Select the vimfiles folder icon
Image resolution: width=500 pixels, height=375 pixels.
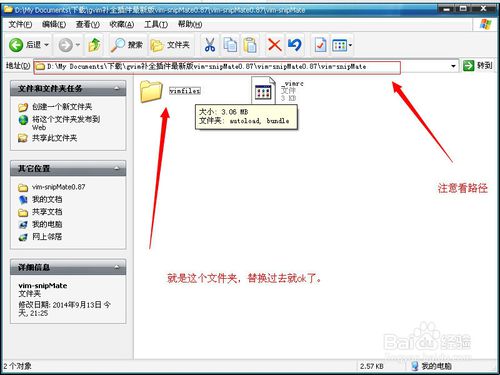coord(151,91)
